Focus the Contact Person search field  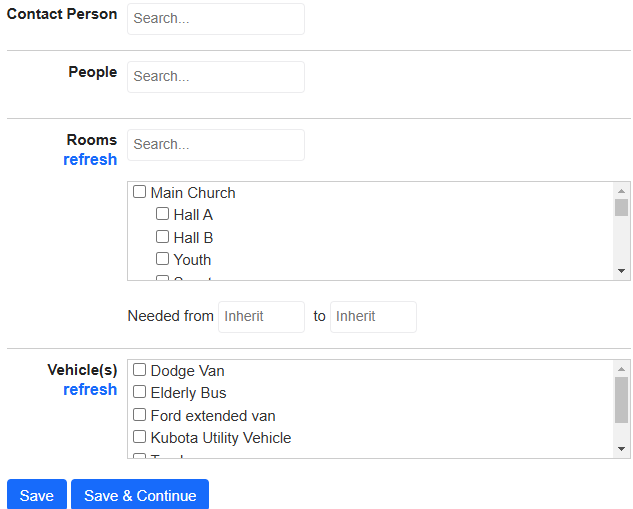(216, 19)
